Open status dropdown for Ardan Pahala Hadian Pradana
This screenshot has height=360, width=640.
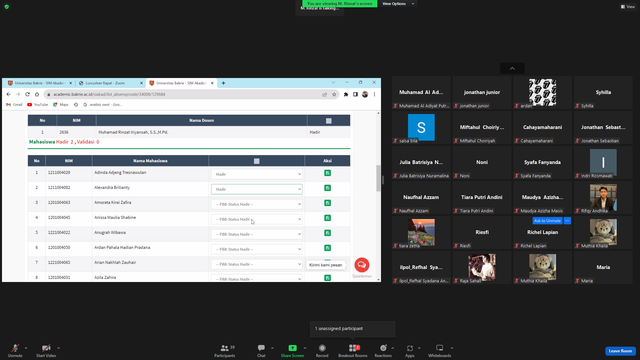click(257, 249)
